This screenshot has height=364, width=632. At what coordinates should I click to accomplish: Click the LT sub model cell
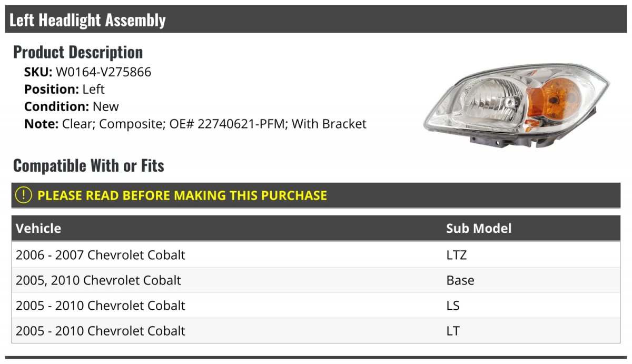pyautogui.click(x=453, y=331)
